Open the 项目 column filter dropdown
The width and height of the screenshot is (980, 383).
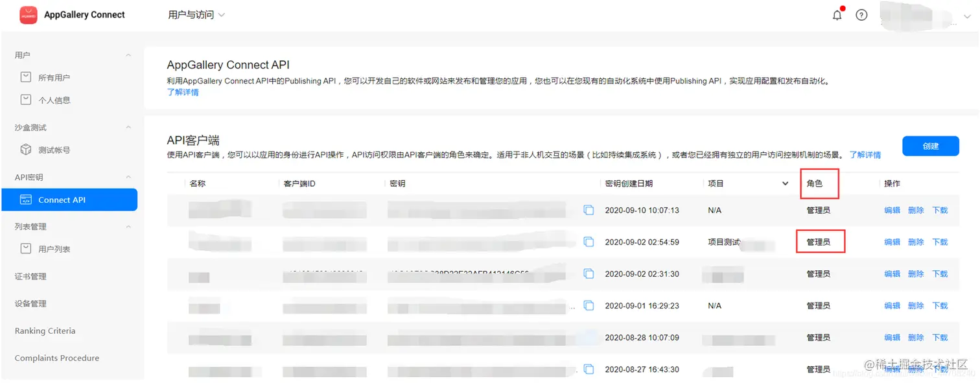[x=786, y=183]
